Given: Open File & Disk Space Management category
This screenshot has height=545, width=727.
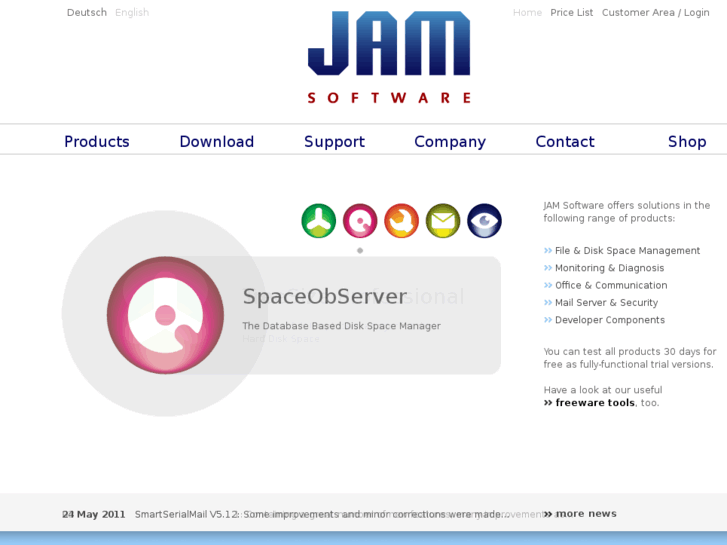Looking at the screenshot, I should 627,250.
